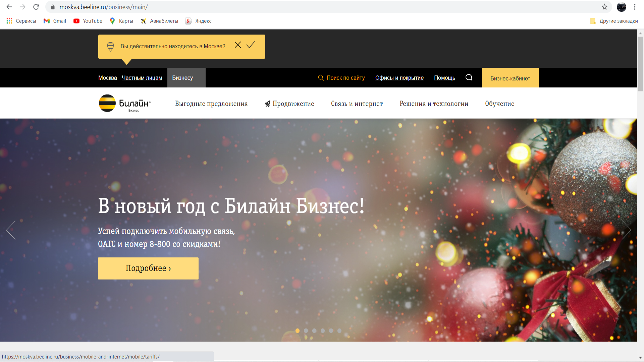
Task: Open the Сервисы apps grid bookmark
Action: pos(21,21)
